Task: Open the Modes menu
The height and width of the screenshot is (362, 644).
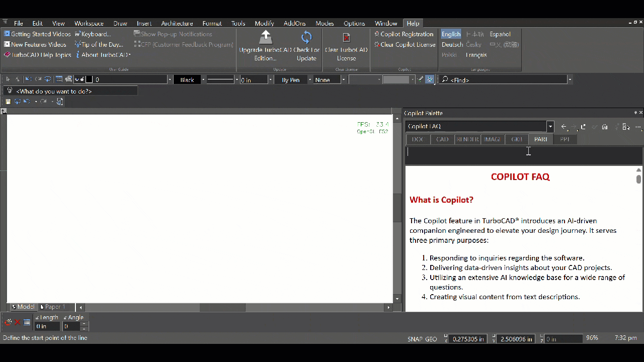Action: pyautogui.click(x=325, y=23)
